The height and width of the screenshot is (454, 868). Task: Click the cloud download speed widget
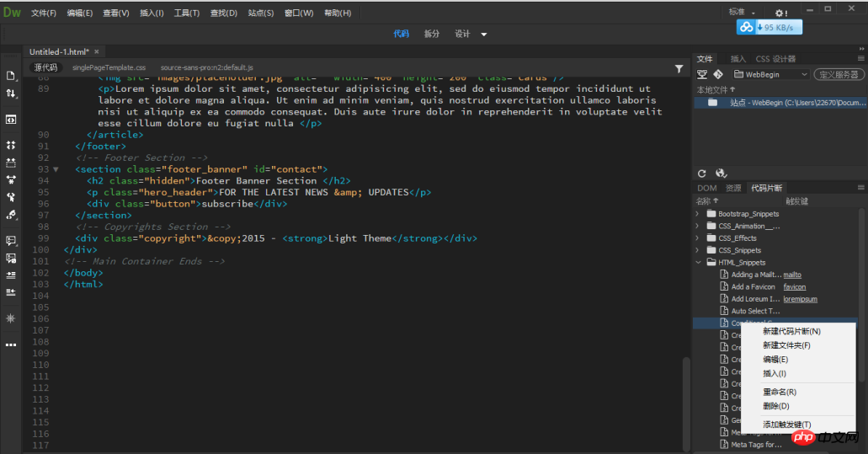pyautogui.click(x=769, y=27)
